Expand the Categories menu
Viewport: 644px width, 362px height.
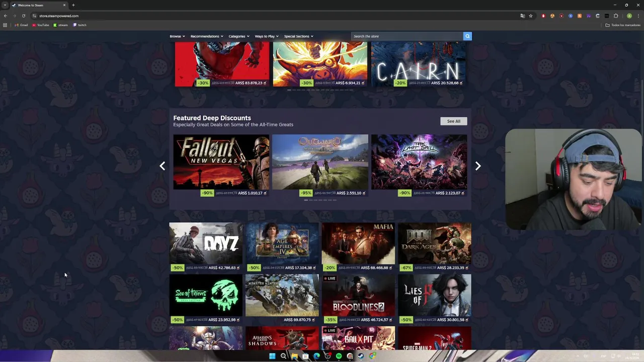239,36
